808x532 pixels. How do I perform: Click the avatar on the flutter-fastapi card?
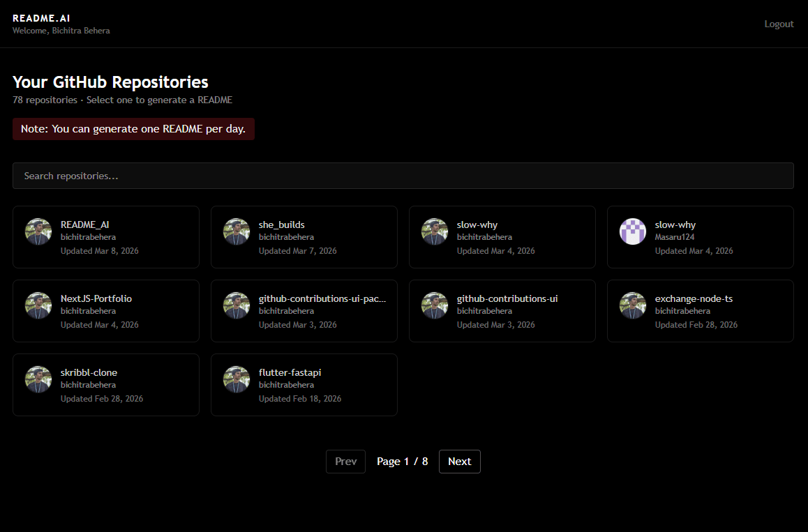pyautogui.click(x=237, y=379)
